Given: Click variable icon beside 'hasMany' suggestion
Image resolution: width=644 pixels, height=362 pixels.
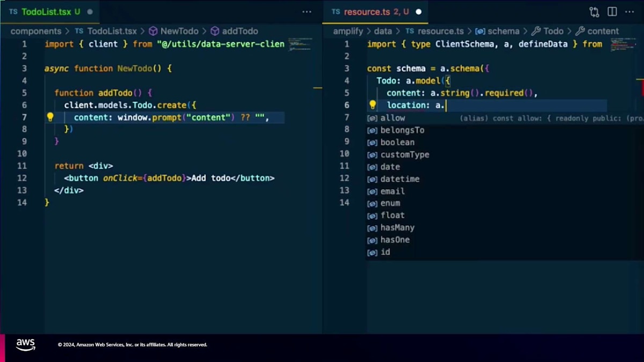Looking at the screenshot, I should pyautogui.click(x=372, y=228).
